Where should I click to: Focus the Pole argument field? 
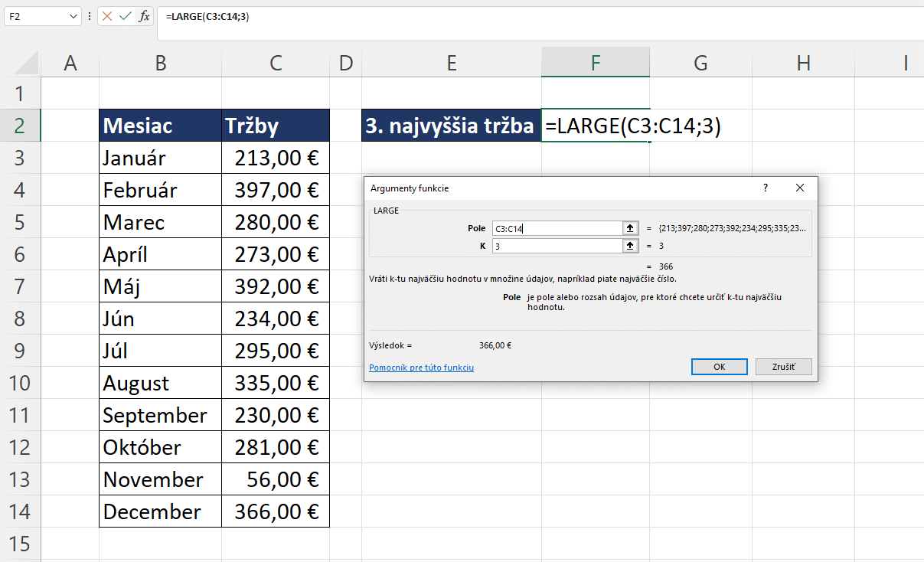point(557,228)
